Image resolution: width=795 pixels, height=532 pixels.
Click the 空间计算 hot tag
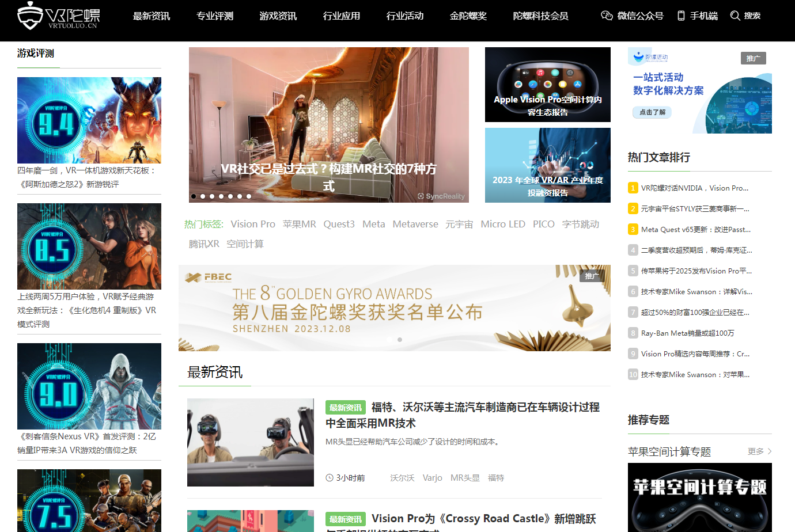[245, 244]
